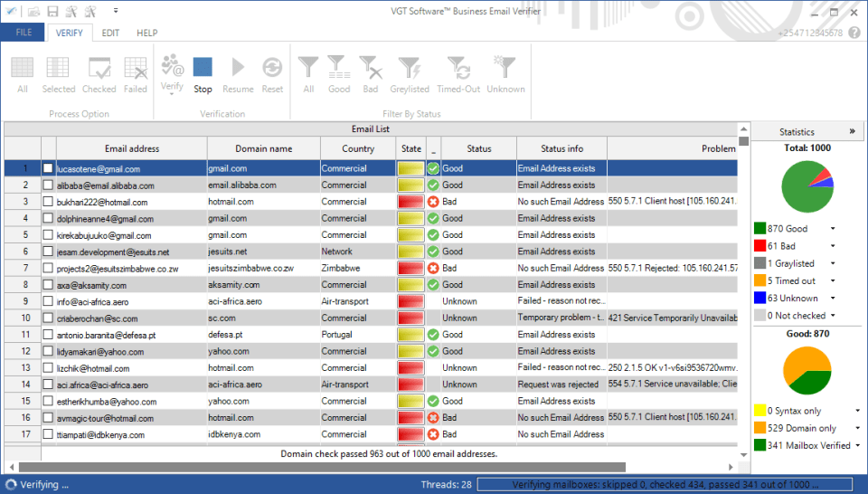Filter the list by Greylisted status
Image resolution: width=868 pixels, height=494 pixels.
[x=410, y=67]
